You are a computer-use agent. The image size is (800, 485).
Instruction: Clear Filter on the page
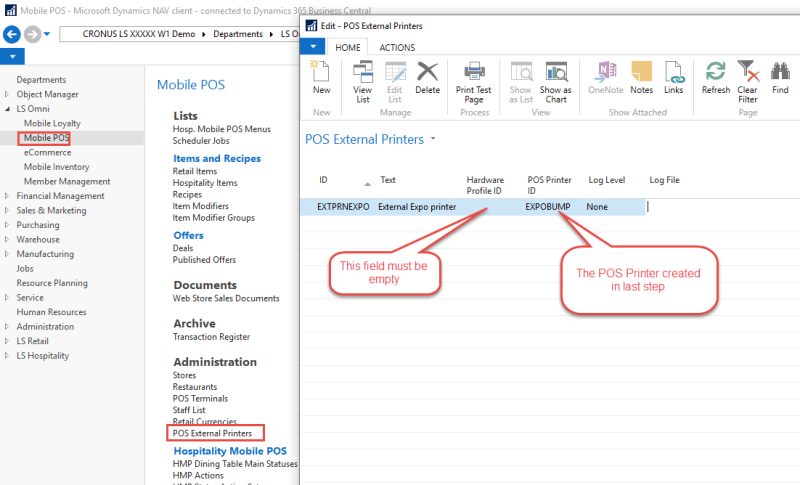click(747, 82)
